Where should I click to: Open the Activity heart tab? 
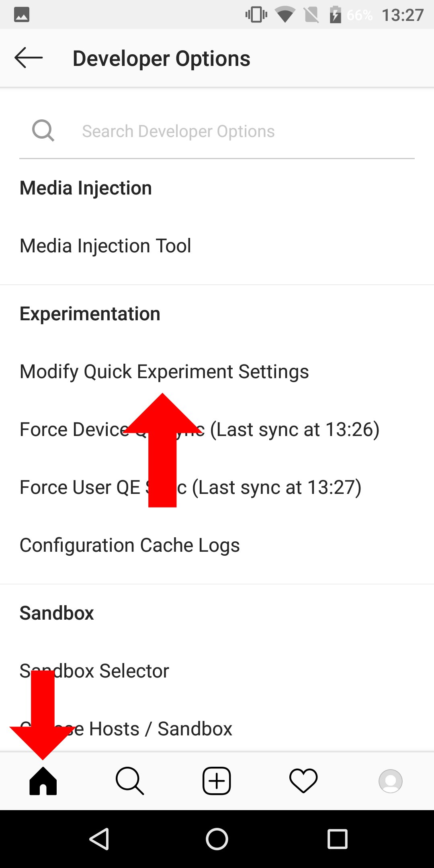coord(303,781)
